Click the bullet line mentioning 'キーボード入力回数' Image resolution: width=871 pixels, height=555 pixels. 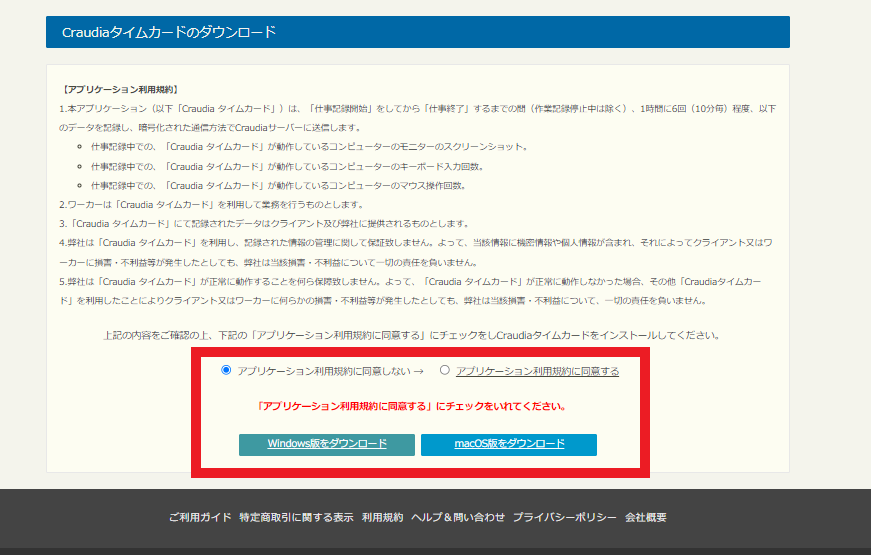(x=288, y=167)
